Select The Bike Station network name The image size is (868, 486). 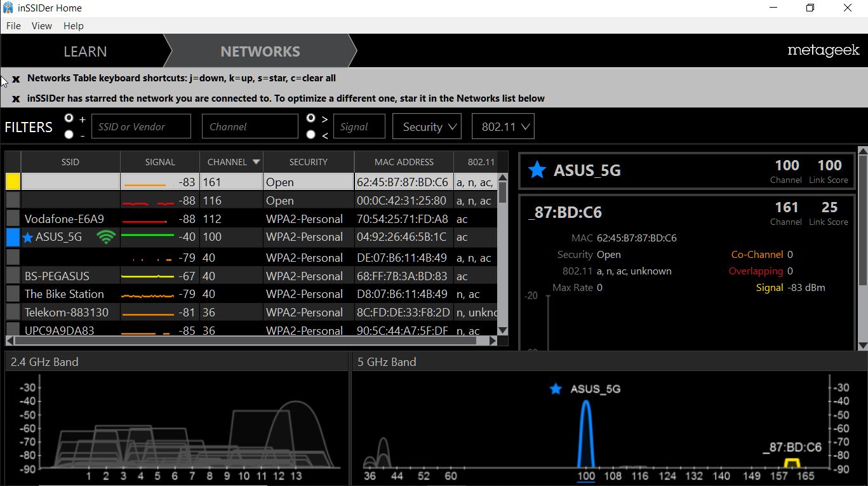click(x=64, y=294)
